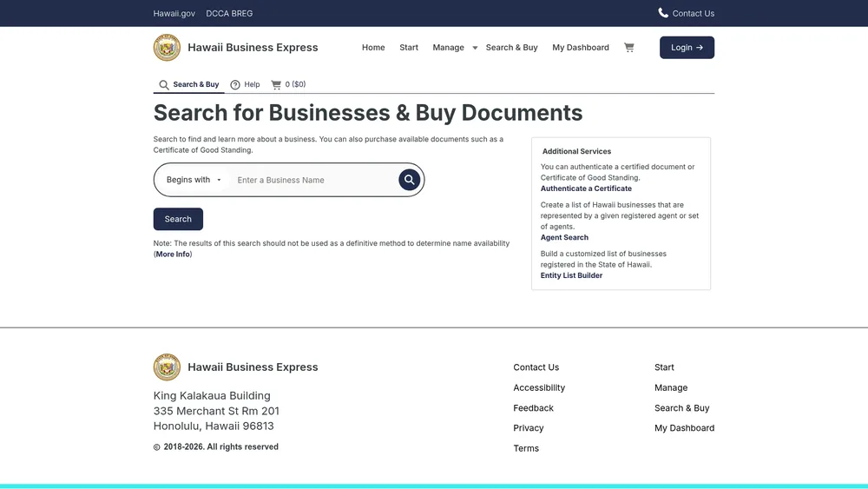Image resolution: width=868 pixels, height=489 pixels.
Task: Click the Hawaii state seal logo in header
Action: (167, 48)
